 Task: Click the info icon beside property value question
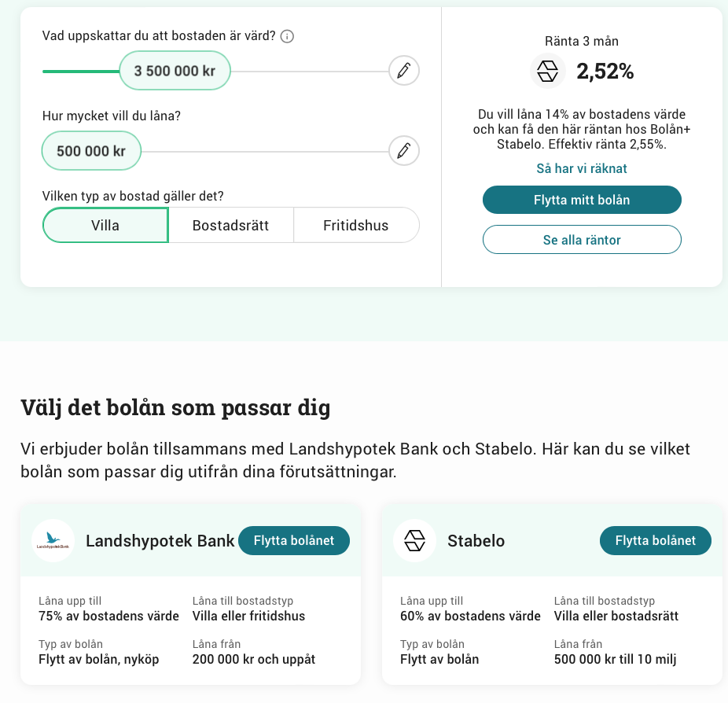click(287, 36)
